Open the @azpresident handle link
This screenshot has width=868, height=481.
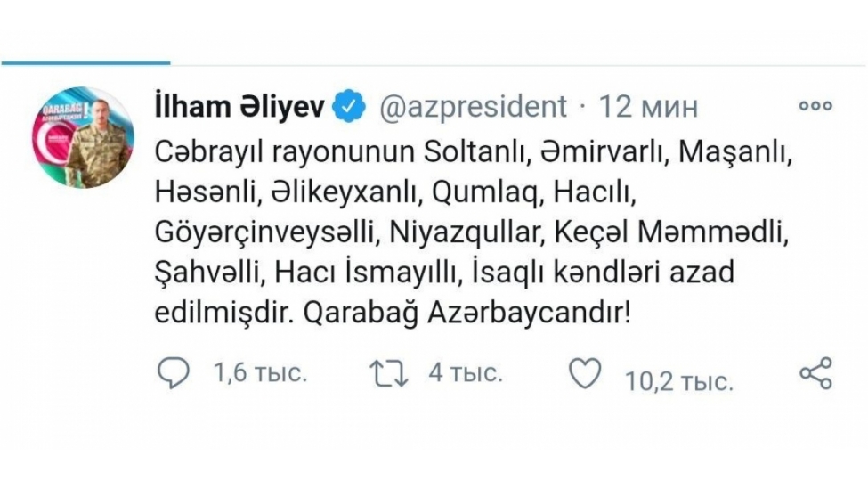point(474,108)
